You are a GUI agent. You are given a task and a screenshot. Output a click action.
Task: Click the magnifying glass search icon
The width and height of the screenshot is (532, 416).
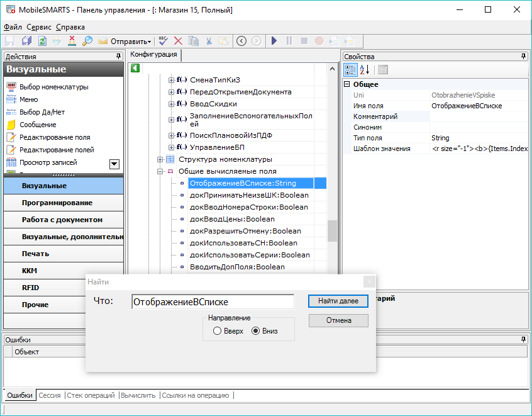click(87, 41)
